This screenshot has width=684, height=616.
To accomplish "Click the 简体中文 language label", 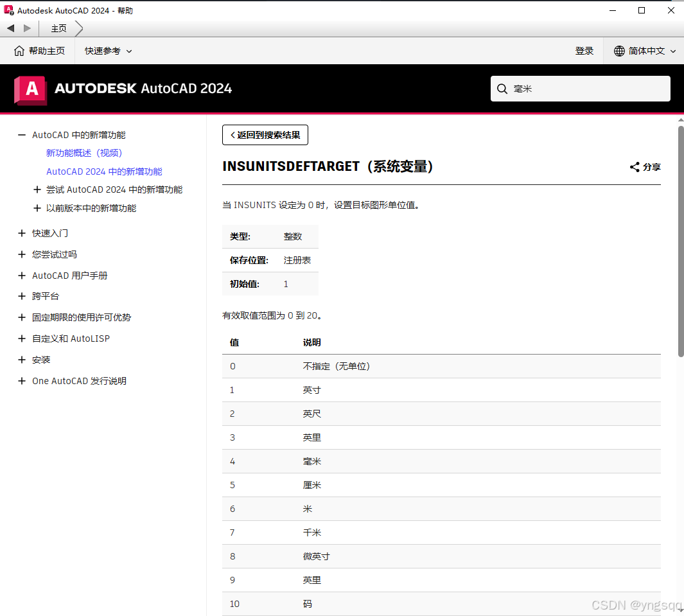I will coord(647,51).
